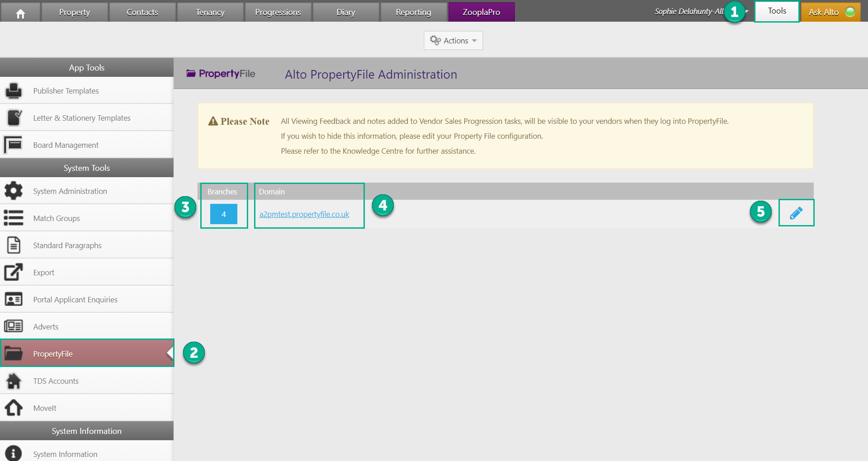Viewport: 868px width, 461px height.
Task: Click the Please Note warning triangle icon
Action: [x=213, y=121]
